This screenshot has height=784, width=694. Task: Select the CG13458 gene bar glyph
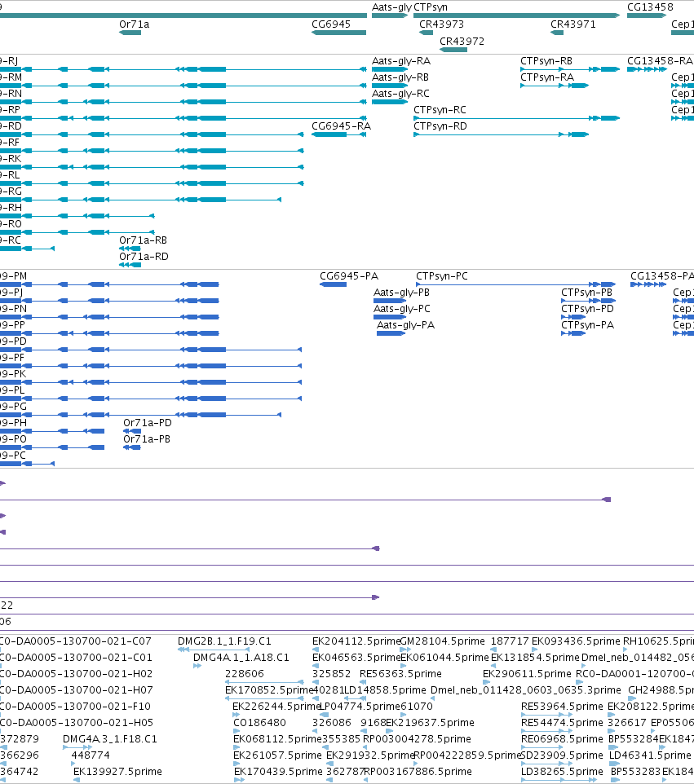647,15
